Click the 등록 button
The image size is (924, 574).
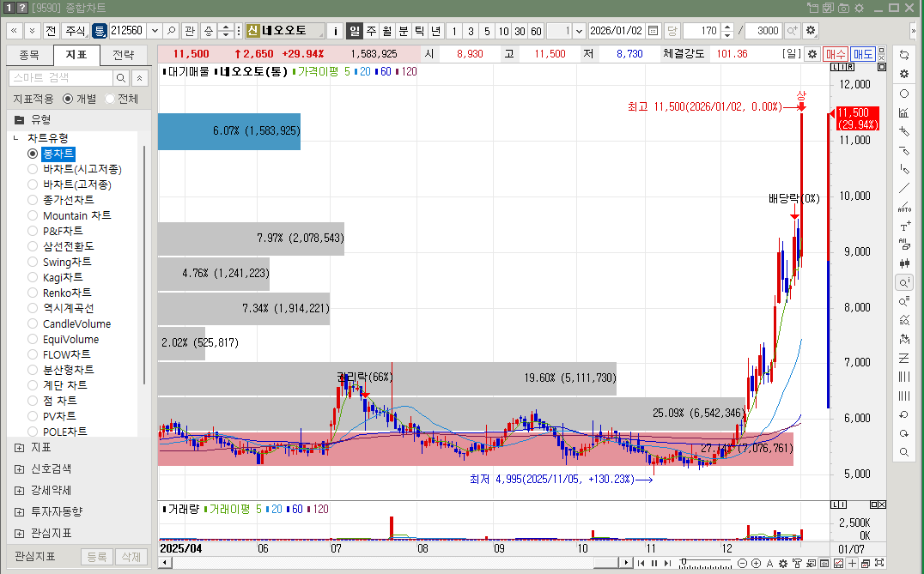coord(97,557)
